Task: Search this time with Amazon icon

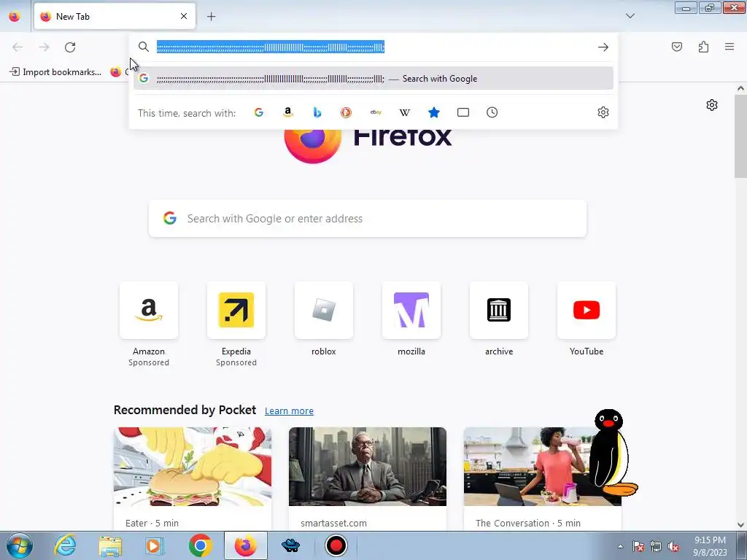Action: tap(287, 112)
